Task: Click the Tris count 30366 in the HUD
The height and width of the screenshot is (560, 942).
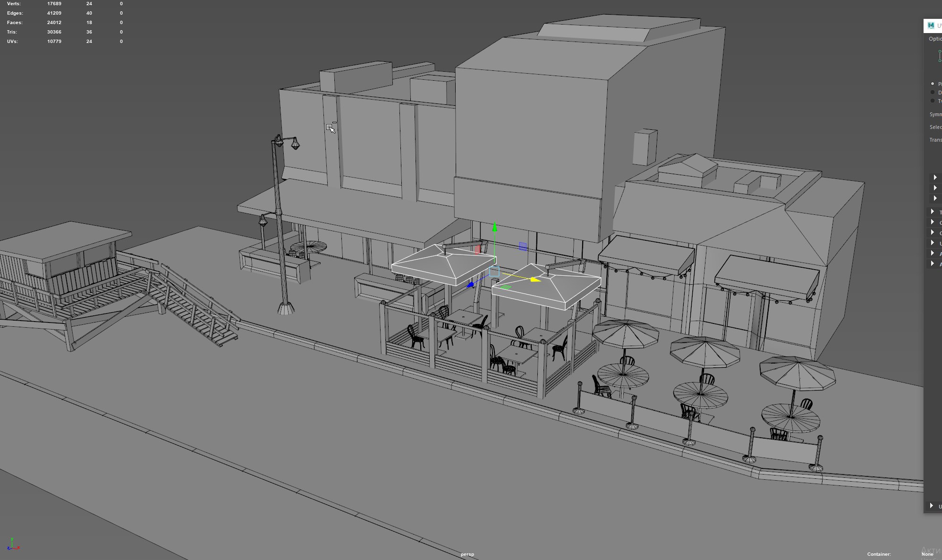Action: coord(54,32)
